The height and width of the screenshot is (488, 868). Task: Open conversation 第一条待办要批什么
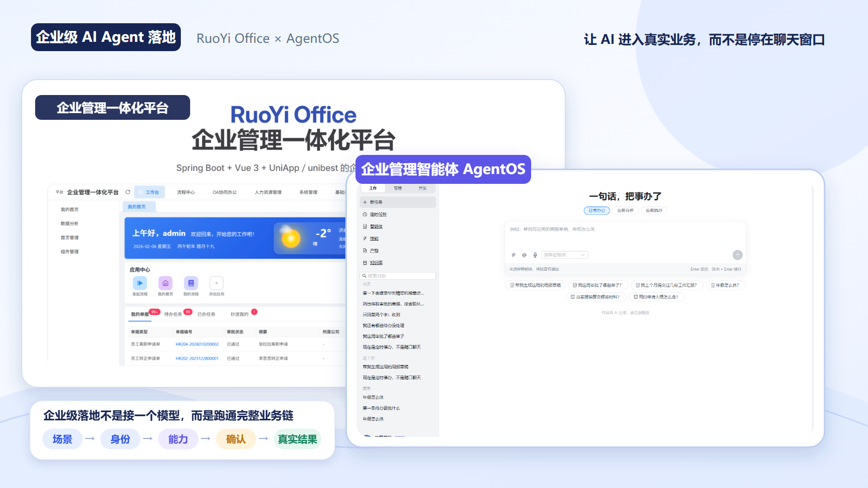[382, 408]
